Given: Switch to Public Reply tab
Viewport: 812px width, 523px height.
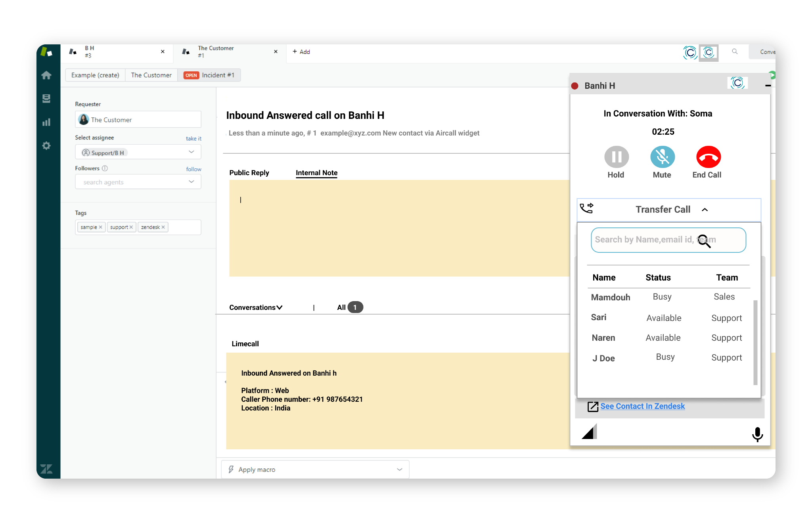Looking at the screenshot, I should (x=249, y=173).
